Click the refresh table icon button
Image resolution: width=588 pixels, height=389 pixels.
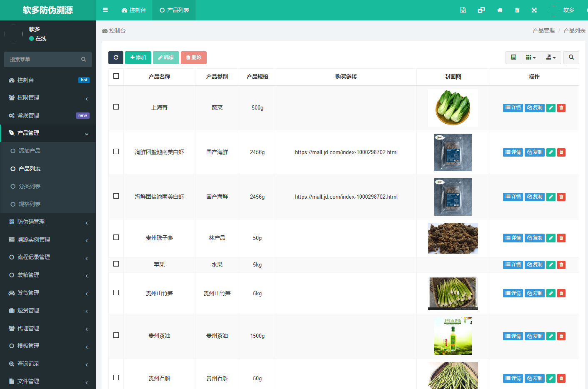116,57
